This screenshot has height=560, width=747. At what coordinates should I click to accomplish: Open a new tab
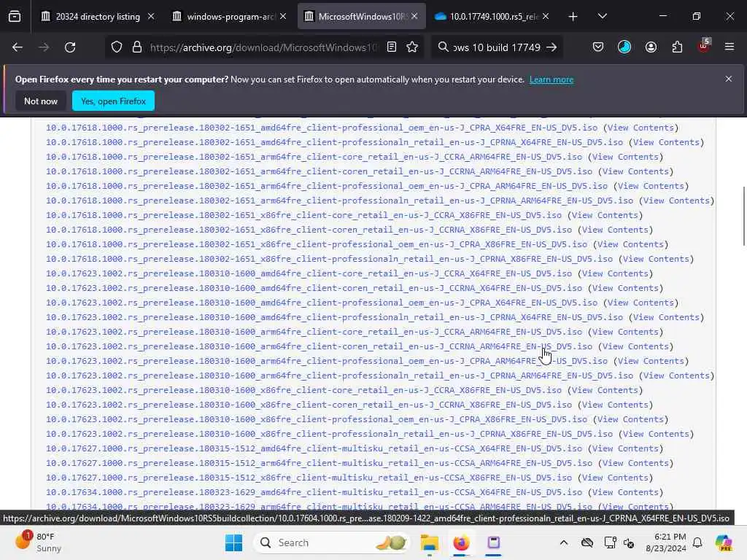pos(573,17)
